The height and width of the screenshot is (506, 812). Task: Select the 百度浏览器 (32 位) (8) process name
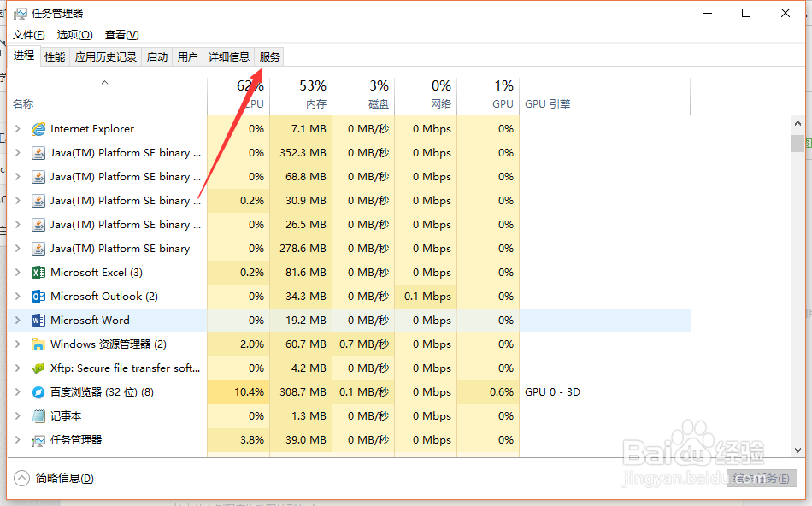coord(102,392)
